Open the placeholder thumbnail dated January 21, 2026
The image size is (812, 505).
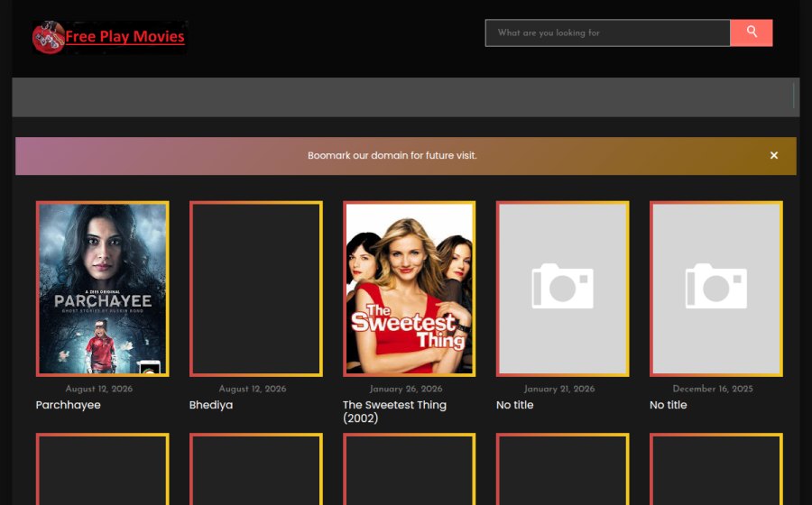tap(562, 289)
